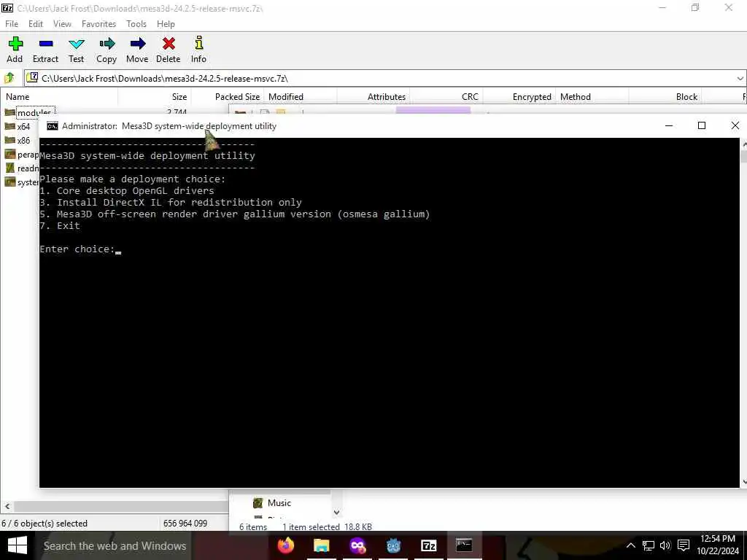The height and width of the screenshot is (560, 747).
Task: Expand the archive path dropdown
Action: click(x=740, y=79)
